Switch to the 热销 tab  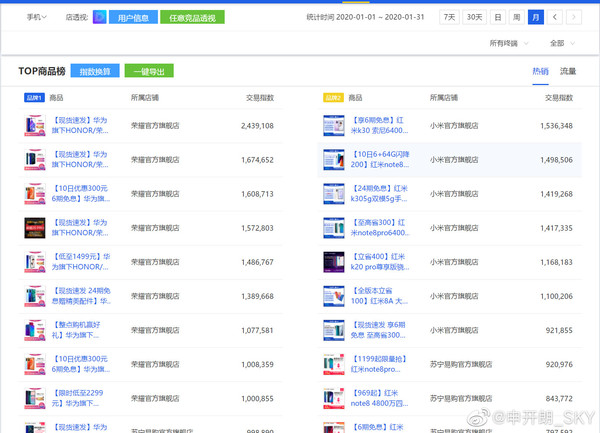(x=541, y=71)
